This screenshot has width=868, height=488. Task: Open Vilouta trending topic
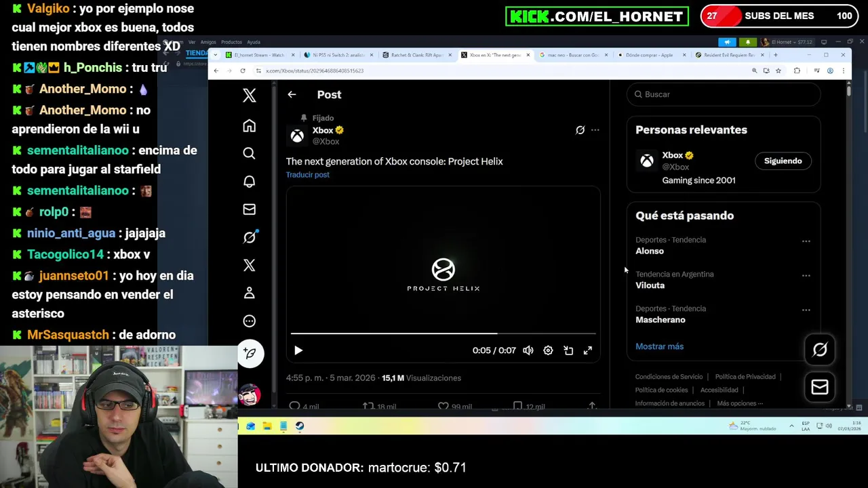click(x=650, y=285)
